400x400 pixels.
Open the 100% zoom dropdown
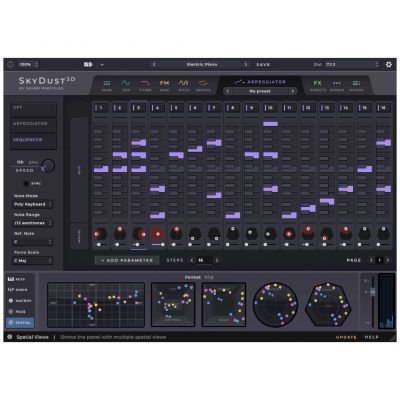click(x=28, y=64)
